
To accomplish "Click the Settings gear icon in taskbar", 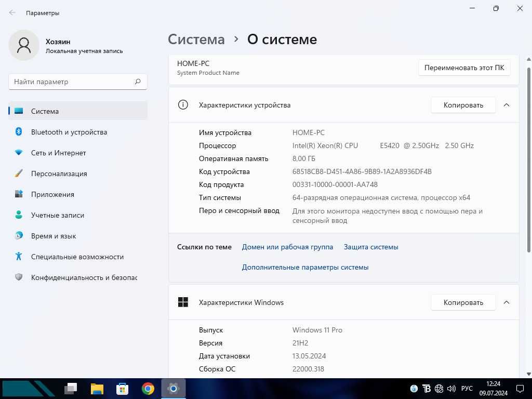I will 173,389.
